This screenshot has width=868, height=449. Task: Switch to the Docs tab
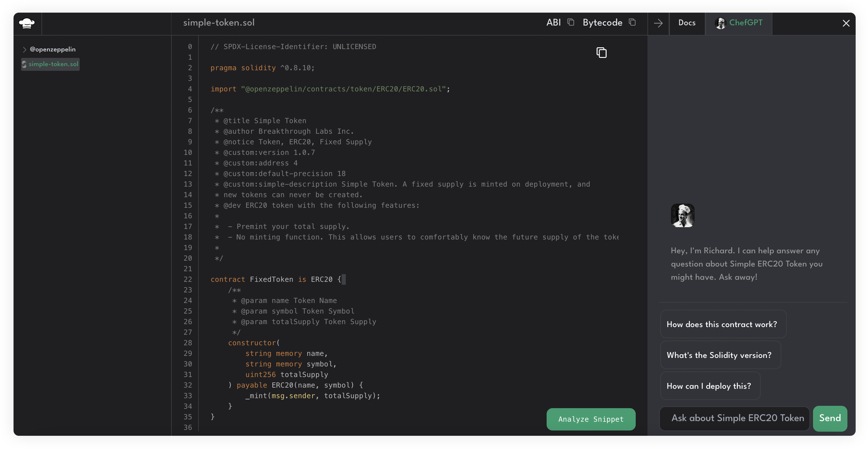(687, 23)
